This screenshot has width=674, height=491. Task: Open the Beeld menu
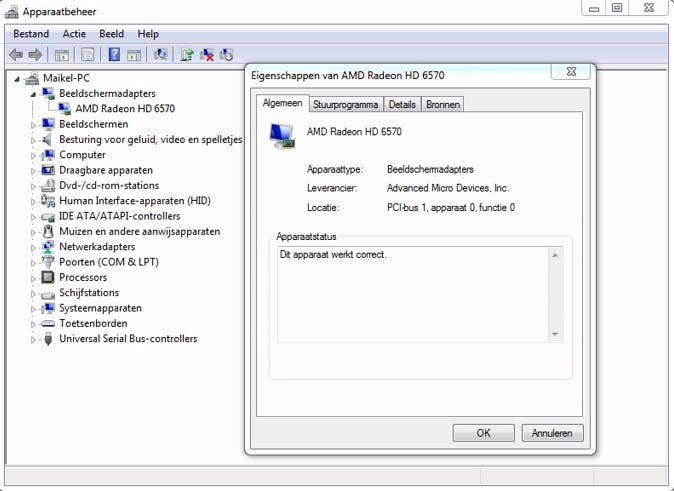111,34
